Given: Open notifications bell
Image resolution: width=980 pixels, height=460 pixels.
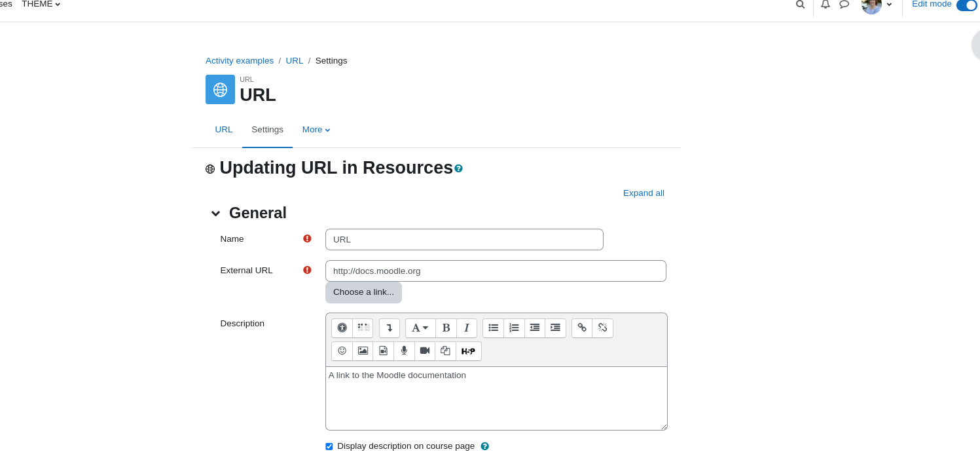Looking at the screenshot, I should pos(826,4).
